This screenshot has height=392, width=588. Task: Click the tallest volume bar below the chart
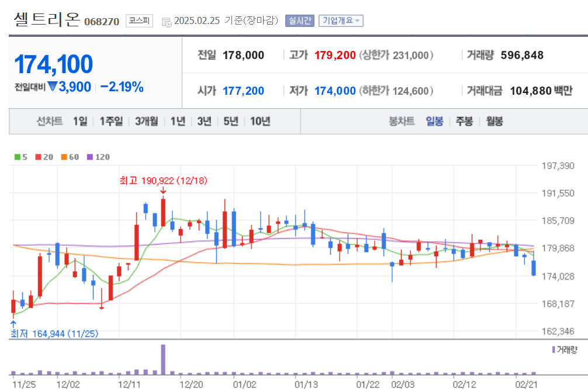[x=163, y=359]
